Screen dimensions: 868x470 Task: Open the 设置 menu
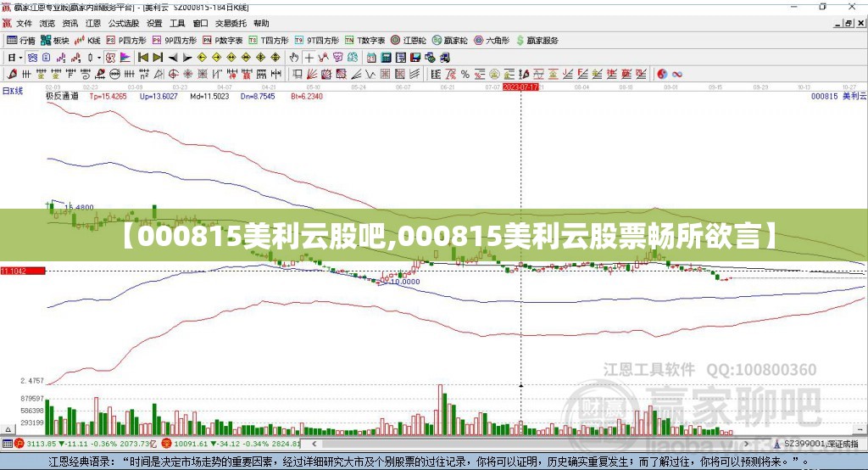154,23
